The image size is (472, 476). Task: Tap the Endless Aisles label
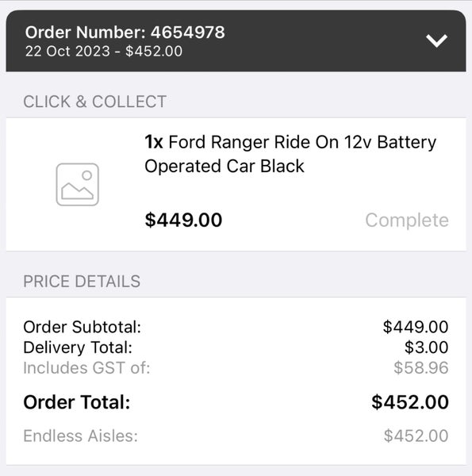[80, 436]
